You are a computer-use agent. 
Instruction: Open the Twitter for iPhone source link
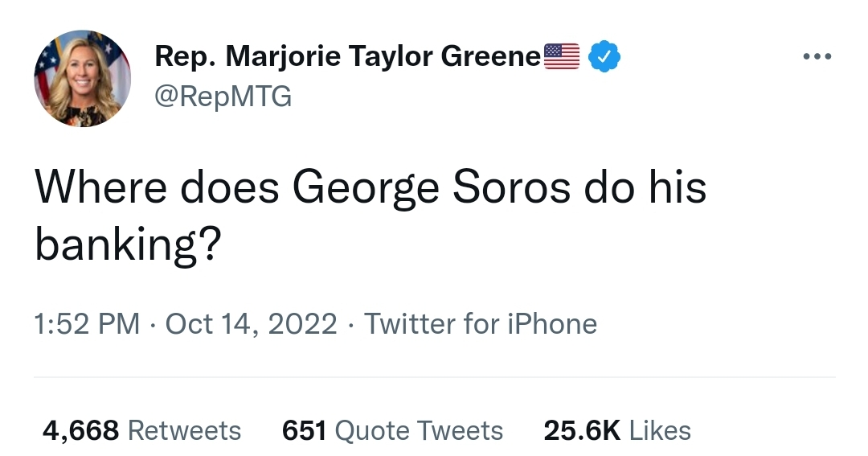click(481, 324)
